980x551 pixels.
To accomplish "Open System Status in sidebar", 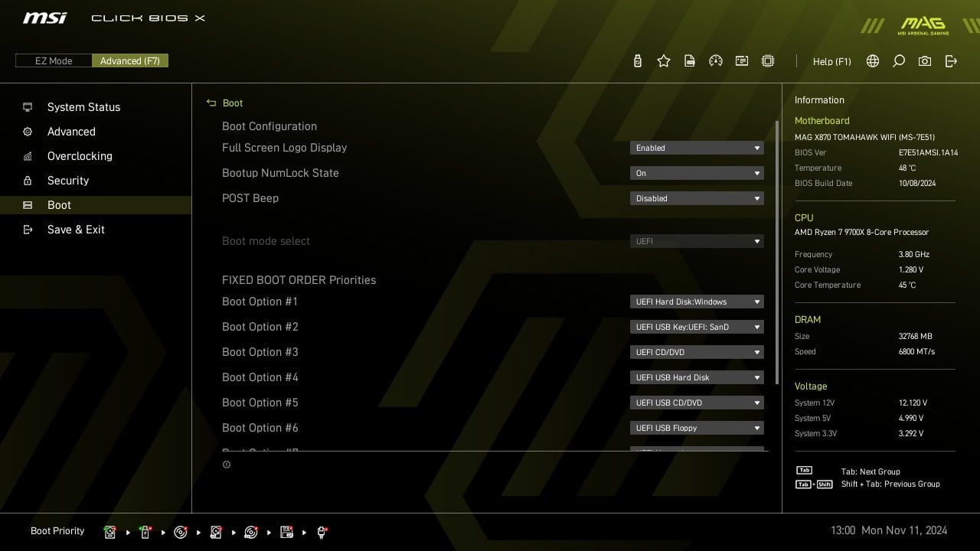I will (x=96, y=107).
